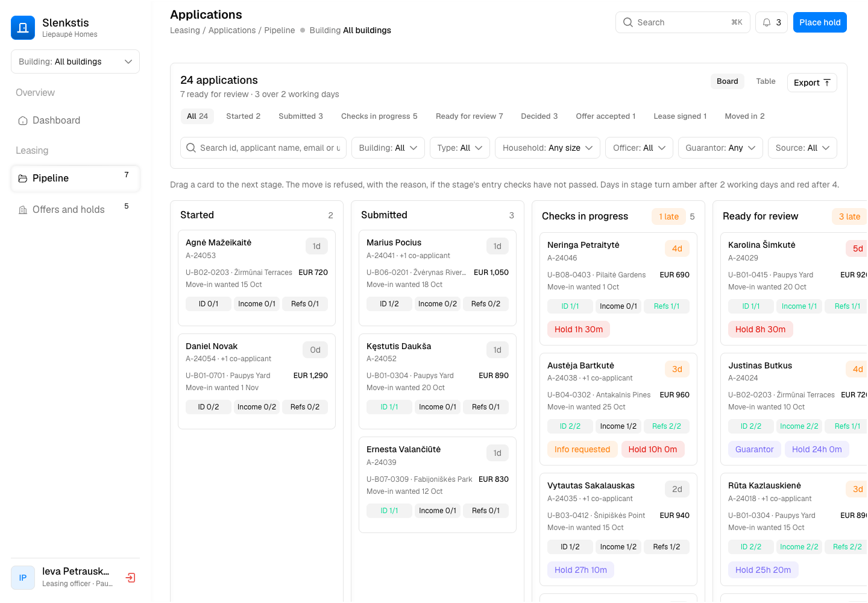Click Guarantor badge on Justinas Butkus card
868x603 pixels.
[x=754, y=449]
